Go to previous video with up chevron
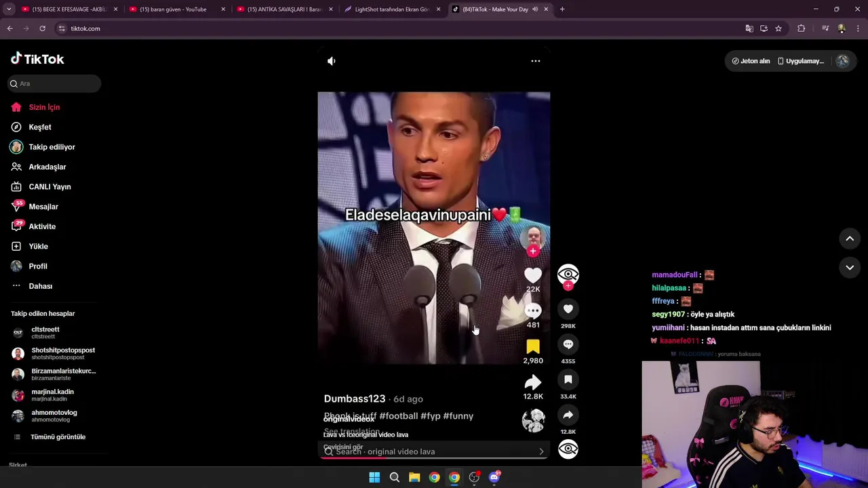 (x=850, y=239)
